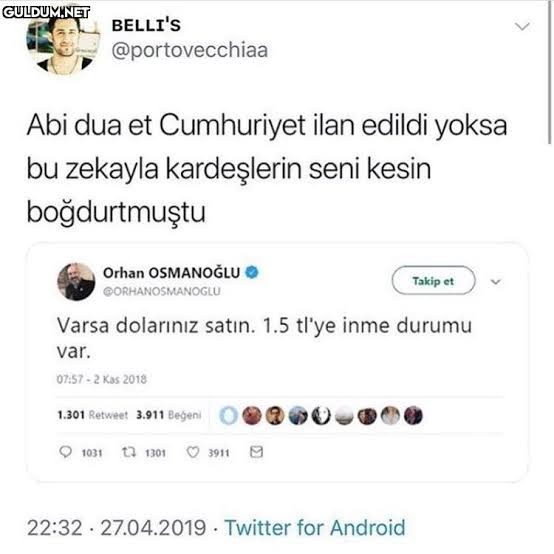554x554 pixels.
Task: Like the quoted tweet with heart icon
Action: [193, 452]
